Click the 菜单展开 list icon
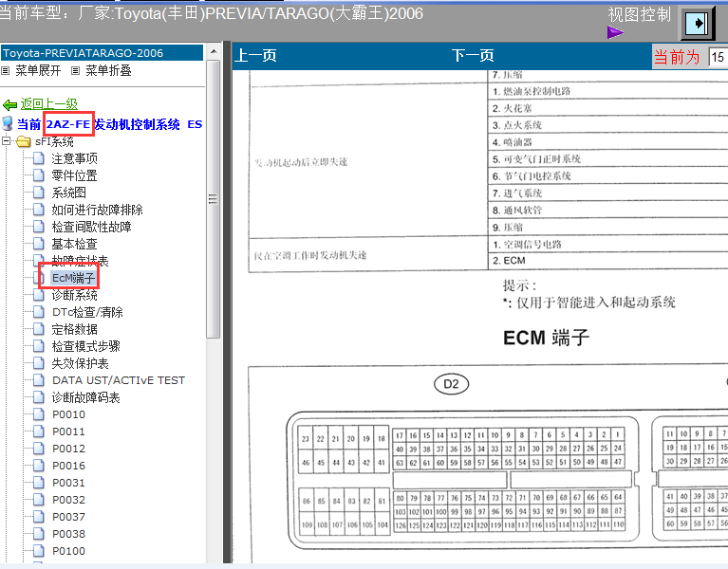 [x=5, y=71]
